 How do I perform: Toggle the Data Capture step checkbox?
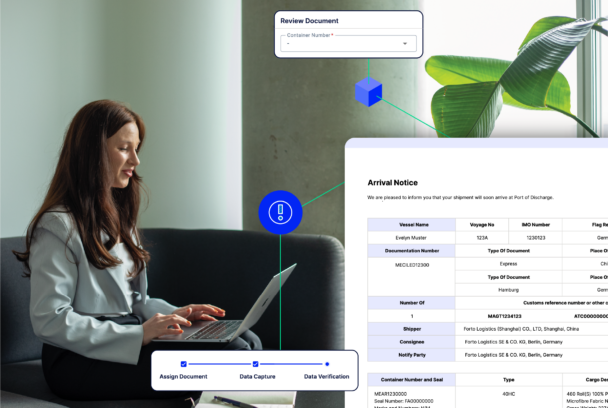(x=255, y=364)
